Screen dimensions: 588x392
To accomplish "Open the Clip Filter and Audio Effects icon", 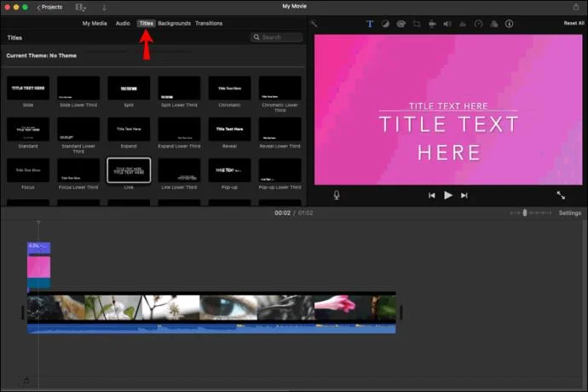I will pos(494,24).
